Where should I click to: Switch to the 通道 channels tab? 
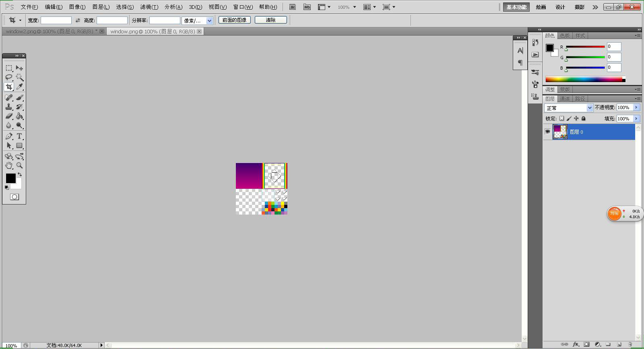click(x=565, y=99)
